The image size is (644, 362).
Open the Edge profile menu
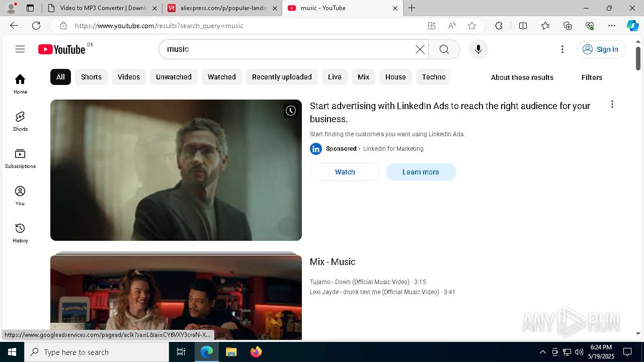[11, 8]
